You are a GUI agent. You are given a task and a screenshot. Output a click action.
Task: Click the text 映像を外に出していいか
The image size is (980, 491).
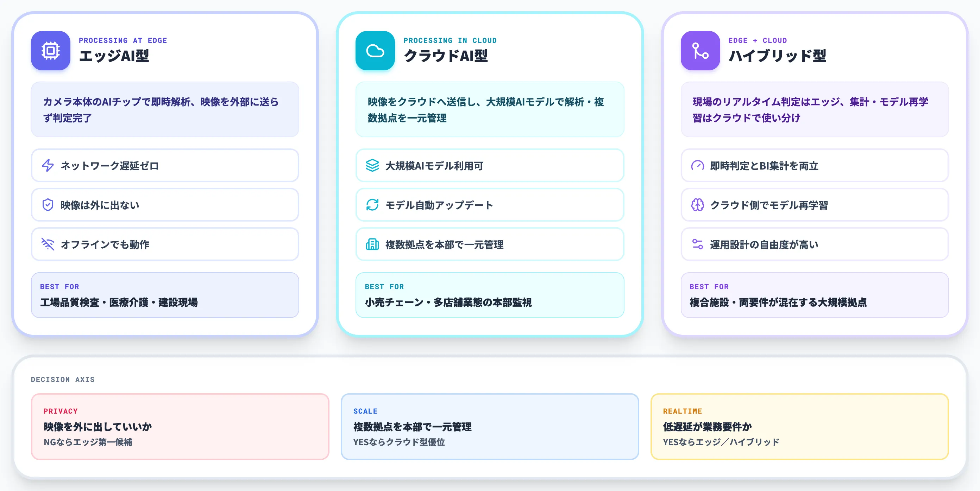(x=98, y=427)
